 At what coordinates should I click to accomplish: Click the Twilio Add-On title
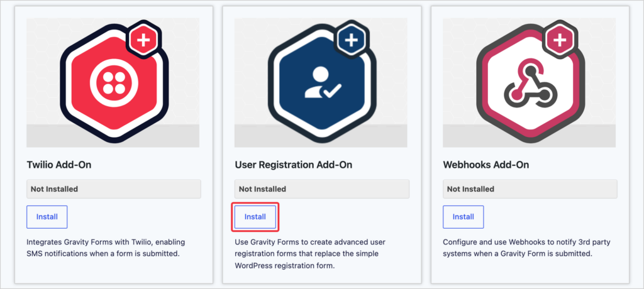[58, 165]
